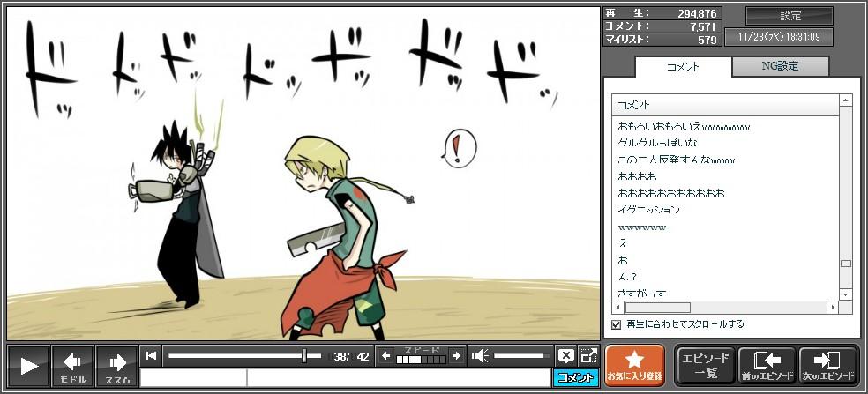
Task: Go to next episode (次のエピソード)
Action: pyautogui.click(x=827, y=365)
